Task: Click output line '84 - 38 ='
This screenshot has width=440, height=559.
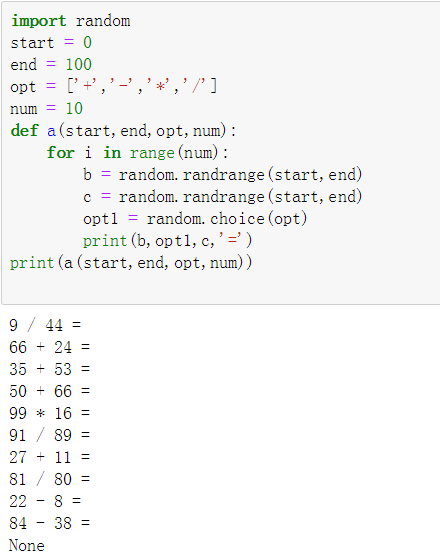Action: click(x=50, y=523)
